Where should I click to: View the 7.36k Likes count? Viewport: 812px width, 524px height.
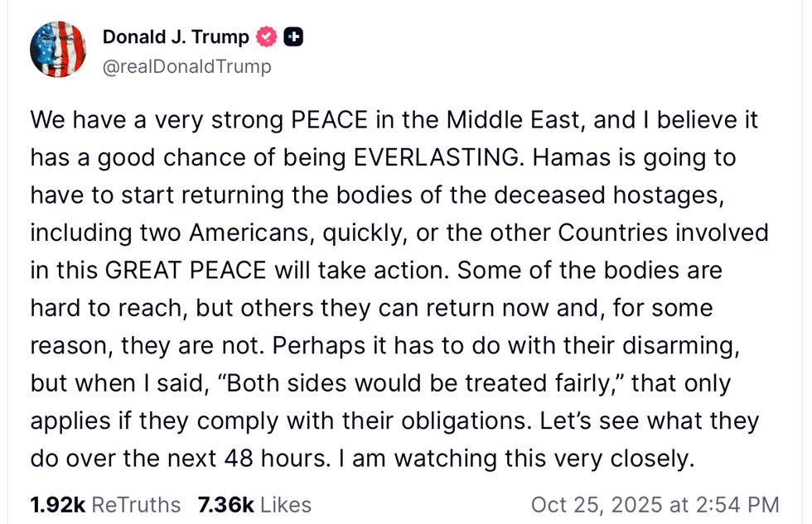(254, 504)
